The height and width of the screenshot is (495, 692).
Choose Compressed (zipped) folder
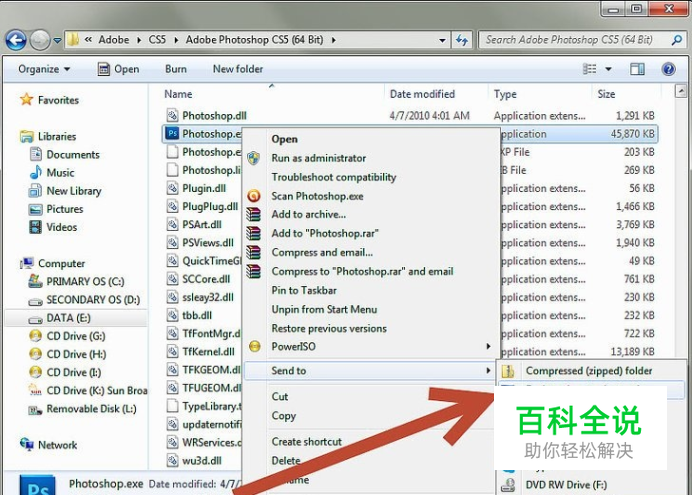(x=589, y=371)
